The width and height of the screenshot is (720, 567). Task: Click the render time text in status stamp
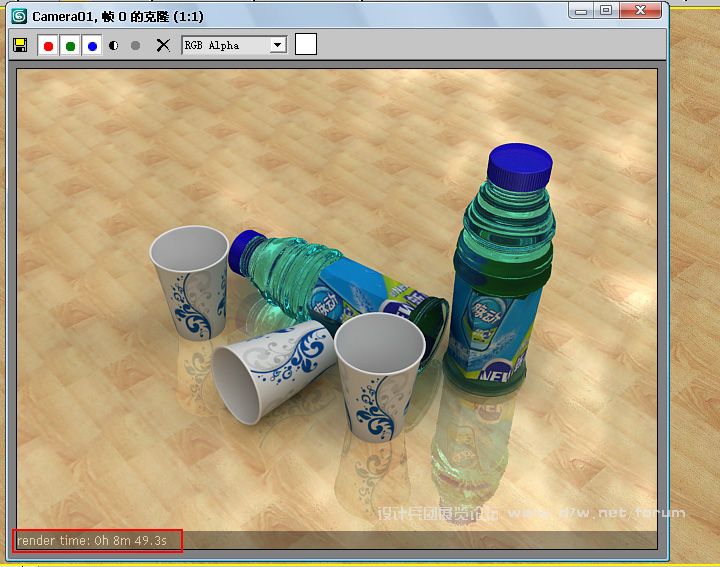(x=92, y=540)
